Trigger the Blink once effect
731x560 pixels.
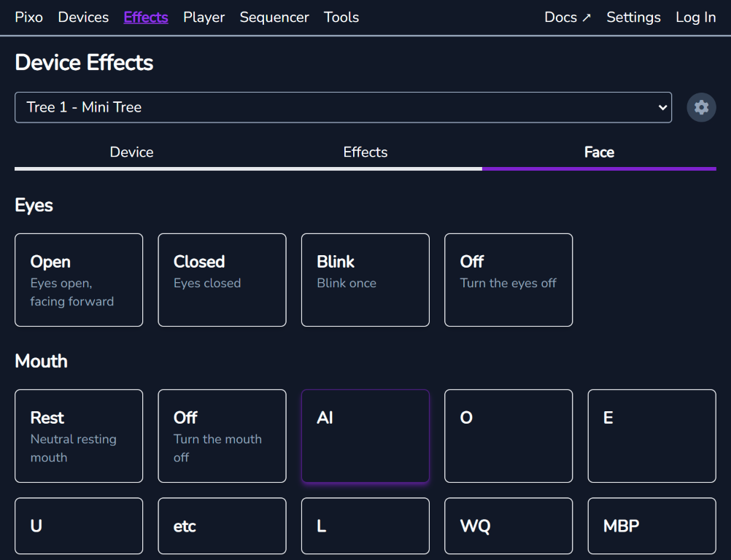click(x=365, y=280)
